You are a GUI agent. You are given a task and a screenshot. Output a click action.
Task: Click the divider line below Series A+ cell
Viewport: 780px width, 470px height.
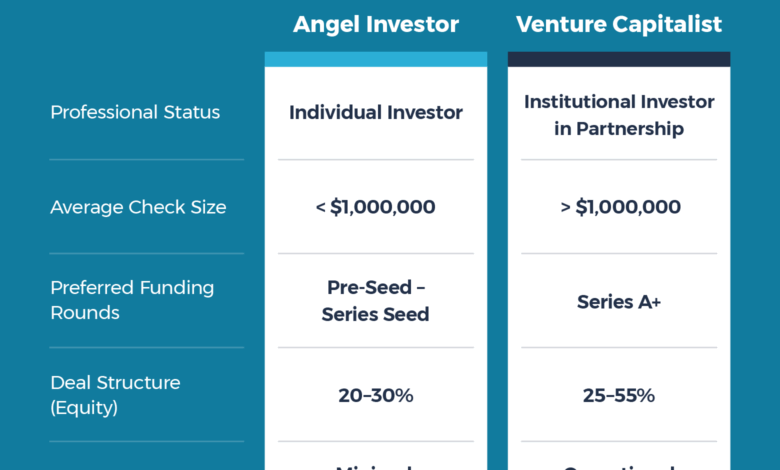click(619, 348)
